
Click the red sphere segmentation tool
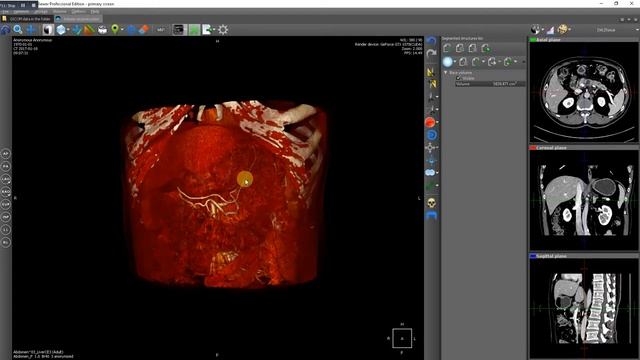pyautogui.click(x=430, y=122)
